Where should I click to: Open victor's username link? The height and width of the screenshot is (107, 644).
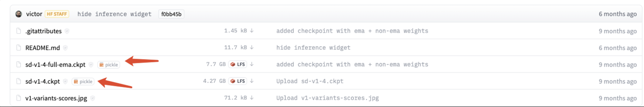pos(34,14)
